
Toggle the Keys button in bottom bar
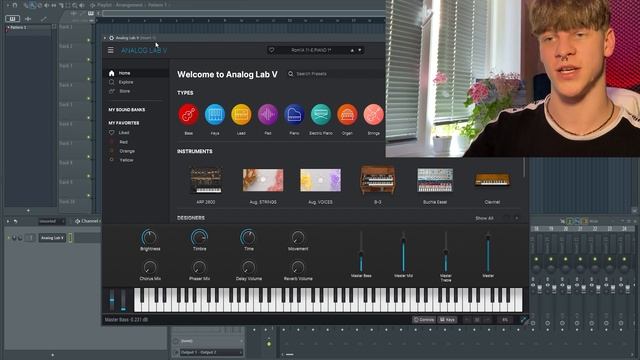(447, 320)
